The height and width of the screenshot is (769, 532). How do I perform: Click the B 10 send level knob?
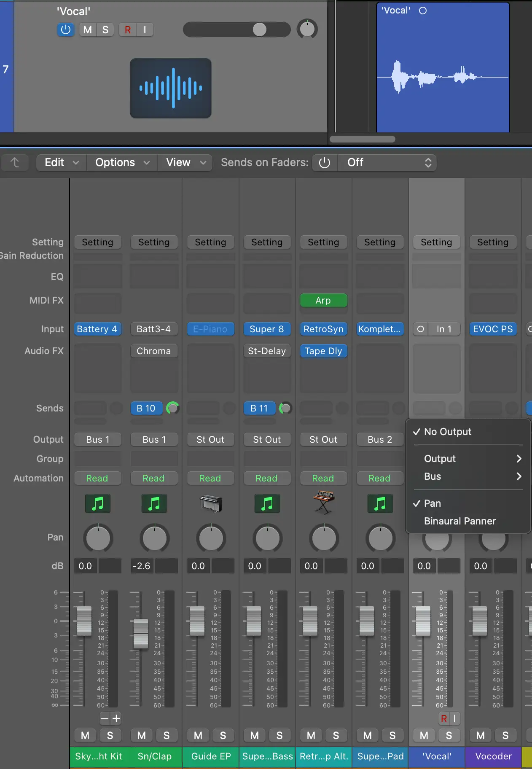[x=172, y=408]
